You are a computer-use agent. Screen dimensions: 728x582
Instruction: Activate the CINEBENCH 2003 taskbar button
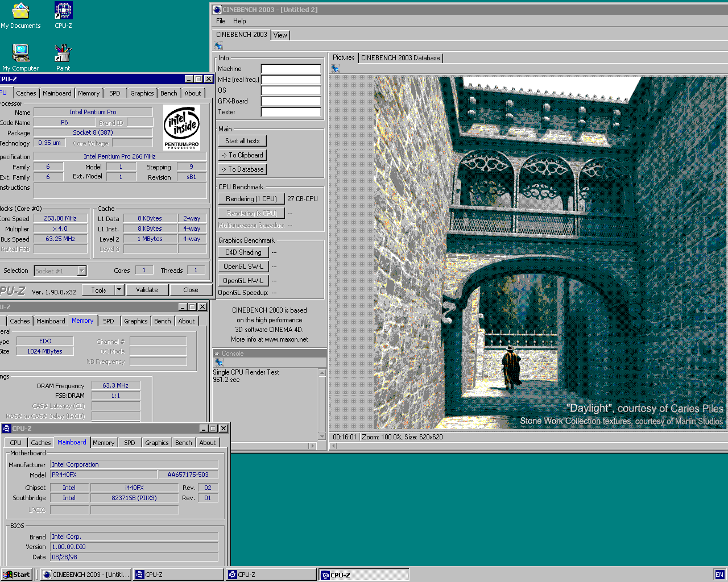point(86,575)
